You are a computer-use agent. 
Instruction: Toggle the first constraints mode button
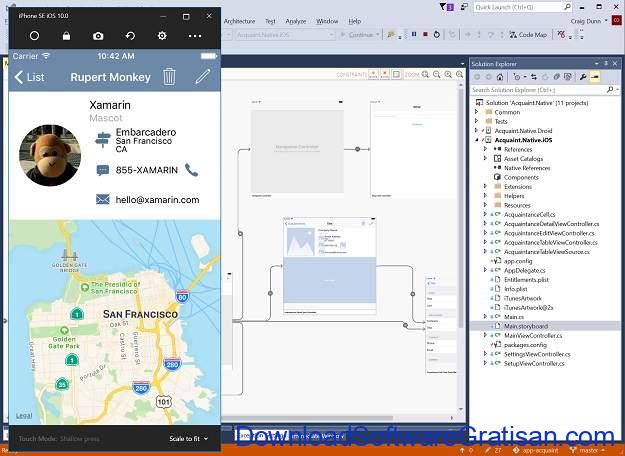373,75
